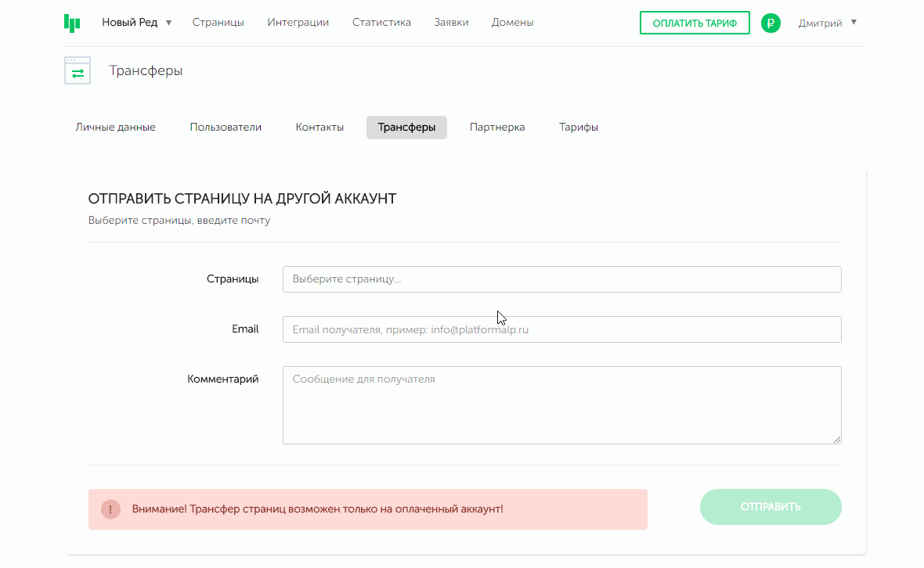The width and height of the screenshot is (924, 568).
Task: Open the Партнерка tab
Action: (x=497, y=128)
